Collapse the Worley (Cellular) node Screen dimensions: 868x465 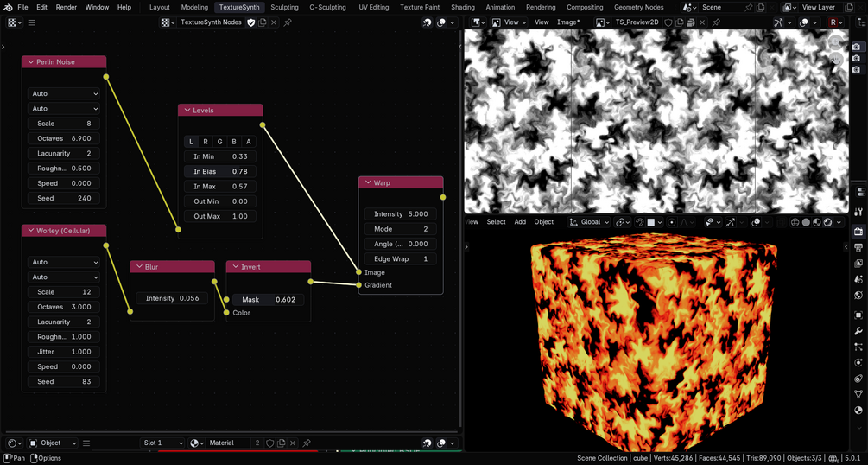click(30, 231)
